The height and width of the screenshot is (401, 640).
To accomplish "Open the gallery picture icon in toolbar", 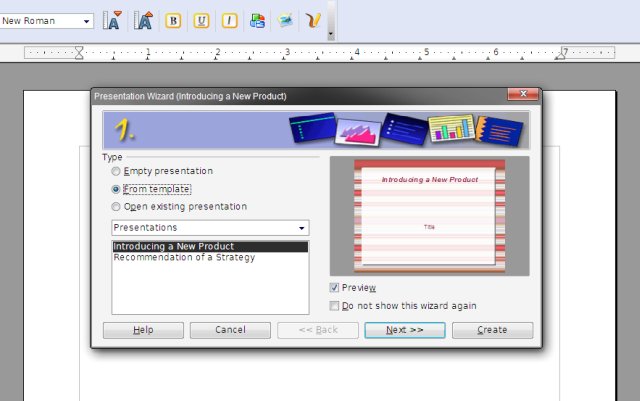I will [286, 20].
